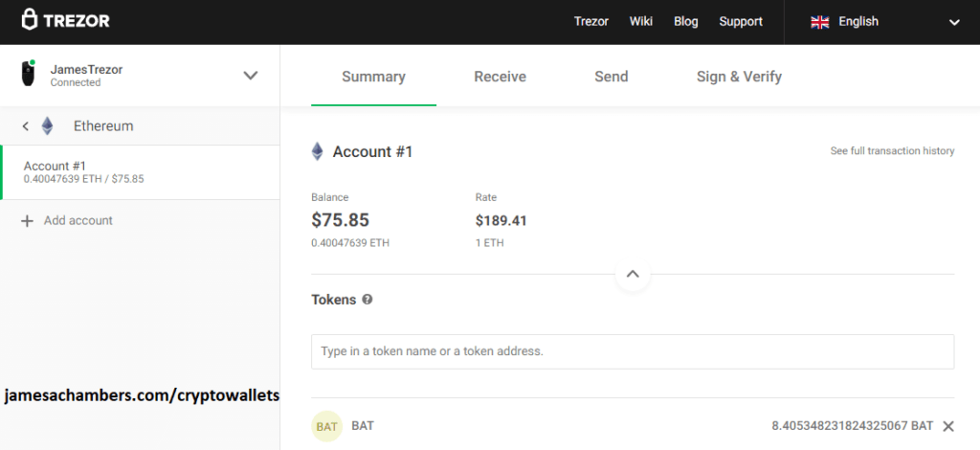Viewport: 980px width, 450px height.
Task: Switch to the Receive tab
Action: pyautogui.click(x=500, y=77)
